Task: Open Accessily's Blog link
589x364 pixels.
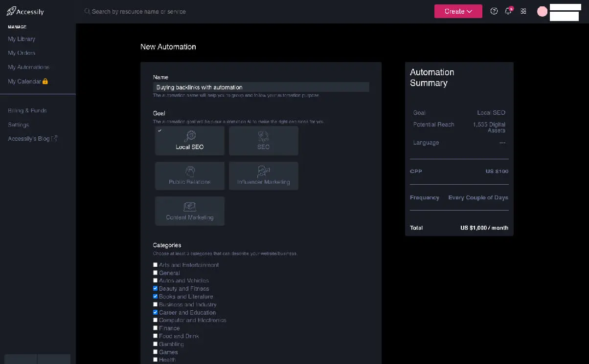Action: coord(29,139)
